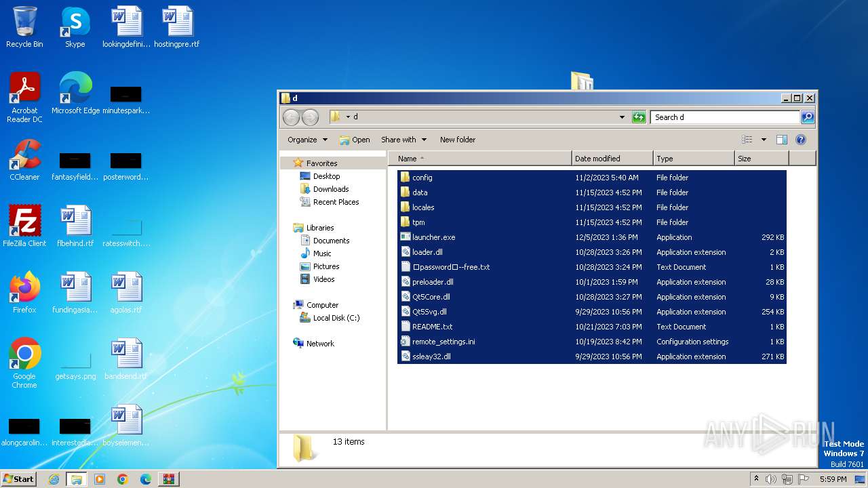868x488 pixels.
Task: Select preloader.dll file row
Action: click(591, 282)
